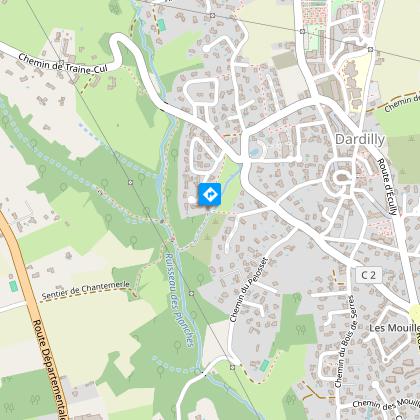Click the Sentier de Chantemerle path label

(x=86, y=290)
